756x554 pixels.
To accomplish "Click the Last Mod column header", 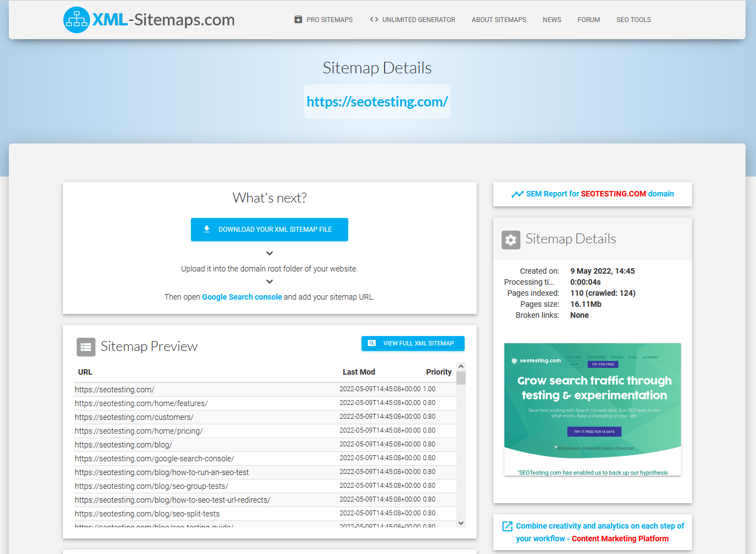I will coord(359,372).
